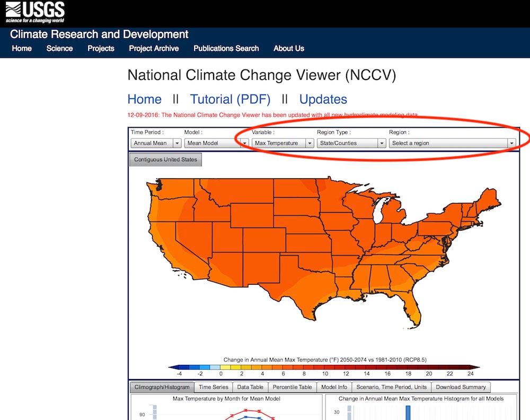Go to Projects in navigation bar
The width and height of the screenshot is (530, 420).
101,48
